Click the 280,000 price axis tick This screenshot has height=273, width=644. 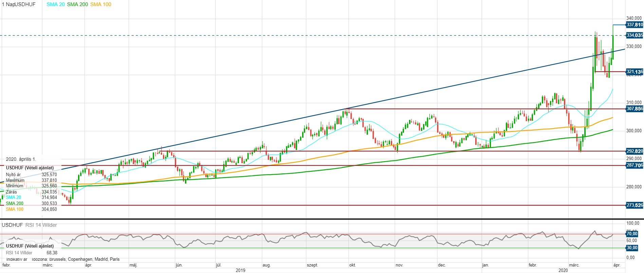click(634, 187)
